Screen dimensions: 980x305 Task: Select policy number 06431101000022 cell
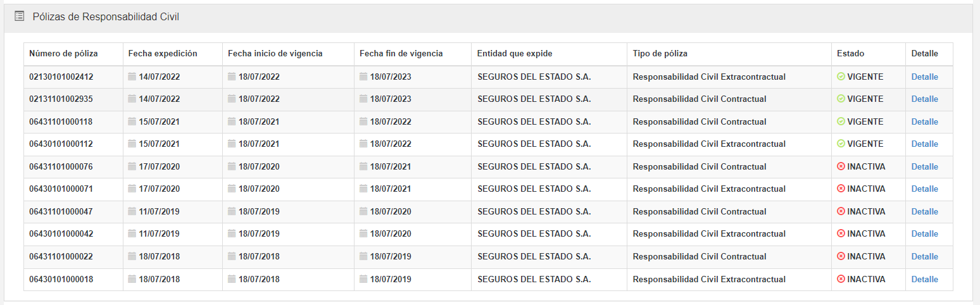click(61, 256)
